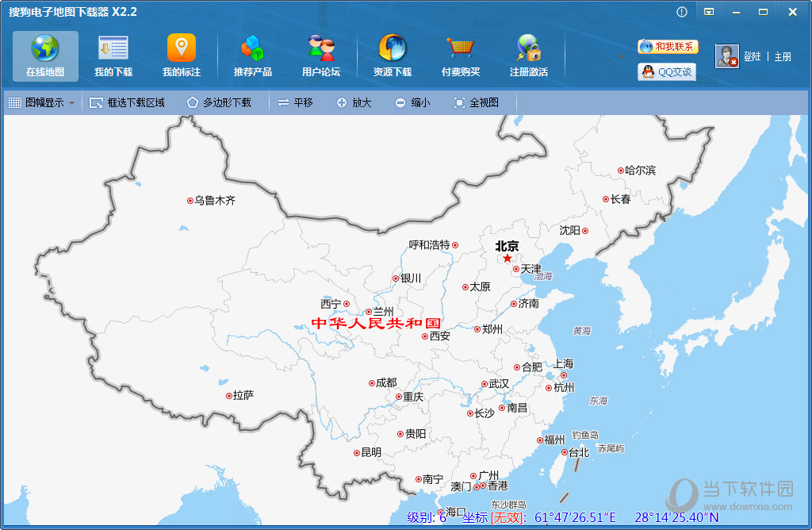Open 资源下载 resource downloads
This screenshot has height=530, width=812.
[x=393, y=56]
